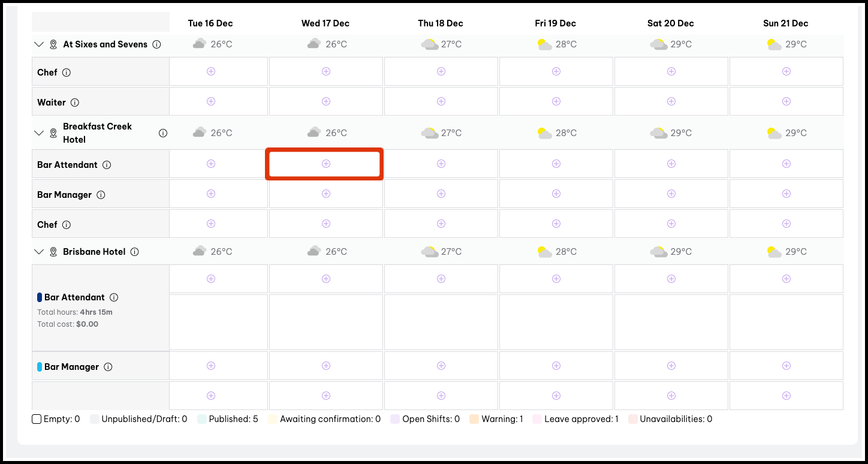The height and width of the screenshot is (464, 868).
Task: Collapse the Brisbane Hotel section
Action: [39, 252]
